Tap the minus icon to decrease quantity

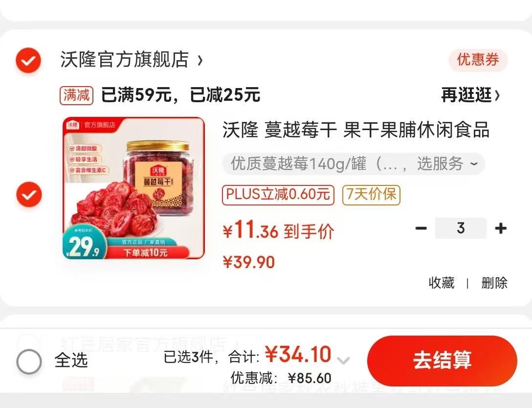(421, 228)
